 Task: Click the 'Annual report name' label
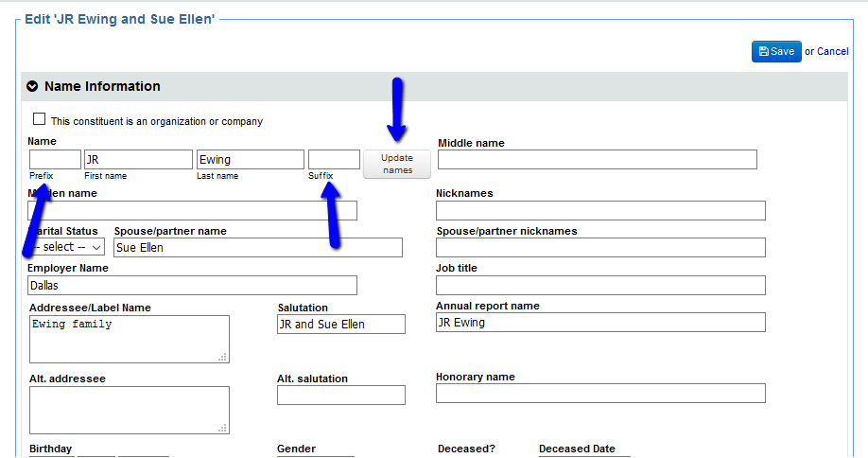pos(488,306)
